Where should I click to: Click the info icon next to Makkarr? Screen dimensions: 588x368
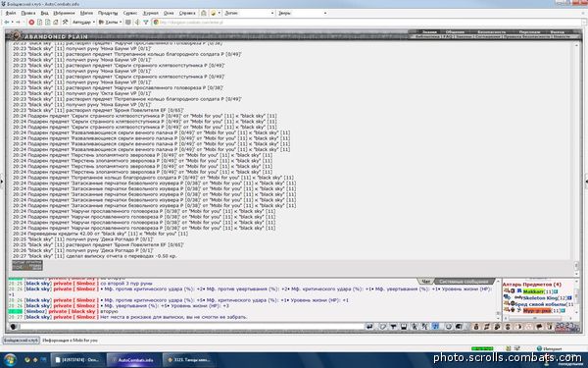(x=556, y=291)
